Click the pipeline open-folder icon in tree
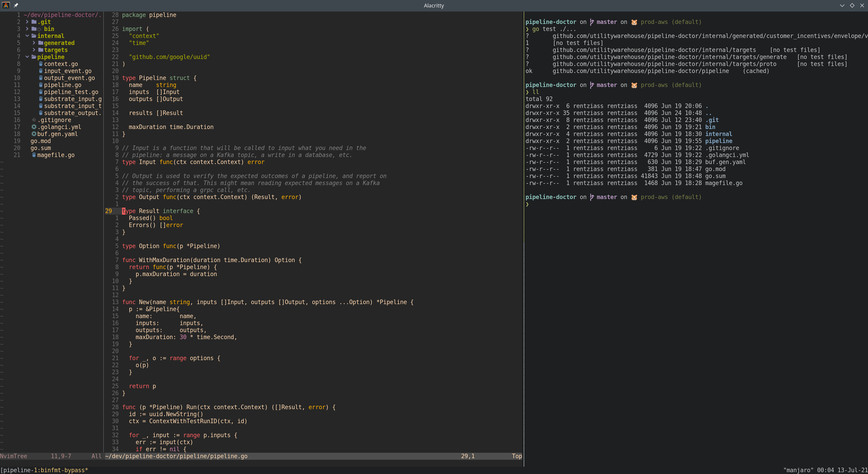This screenshot has height=474, width=868. (34, 57)
